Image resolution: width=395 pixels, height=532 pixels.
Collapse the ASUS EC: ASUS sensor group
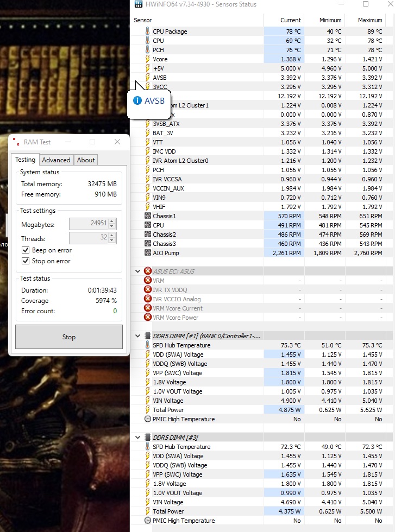(137, 271)
